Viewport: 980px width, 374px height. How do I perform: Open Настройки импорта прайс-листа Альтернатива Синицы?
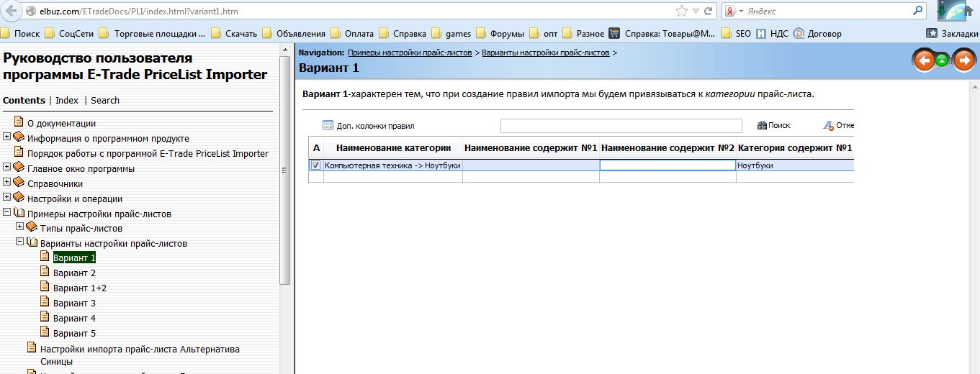[140, 355]
